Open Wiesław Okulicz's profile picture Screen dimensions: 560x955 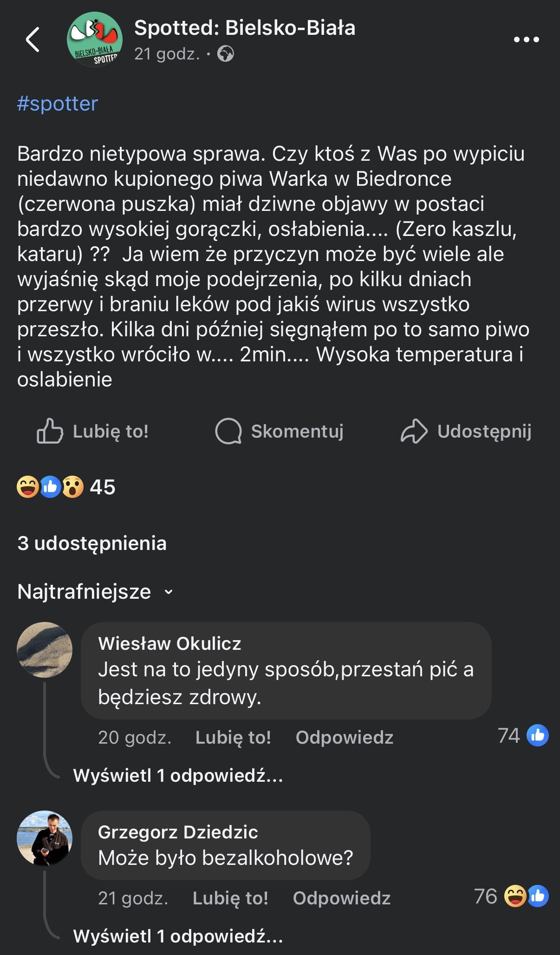45,650
